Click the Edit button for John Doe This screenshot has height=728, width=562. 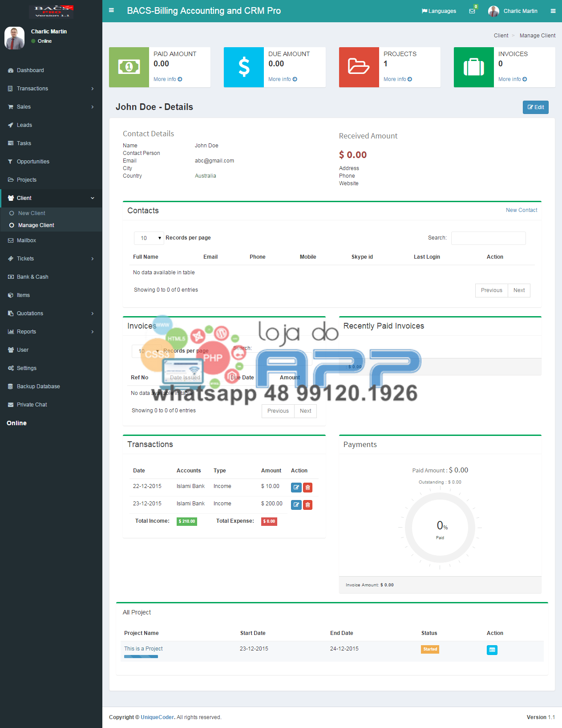(x=535, y=107)
